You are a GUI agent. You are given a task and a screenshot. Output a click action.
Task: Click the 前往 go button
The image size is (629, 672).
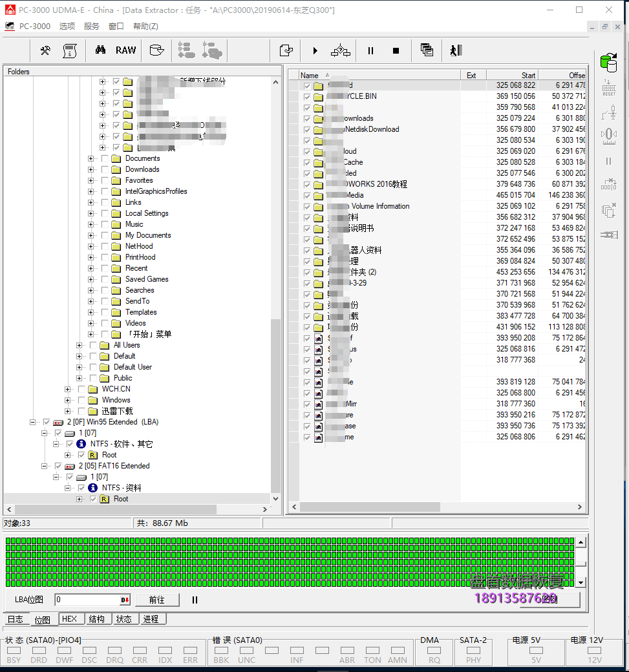[157, 600]
